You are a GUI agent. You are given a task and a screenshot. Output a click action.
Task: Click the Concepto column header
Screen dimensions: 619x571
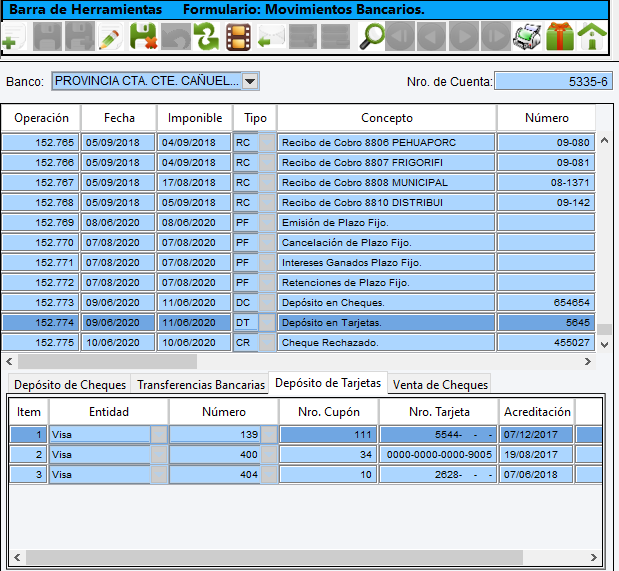[386, 118]
